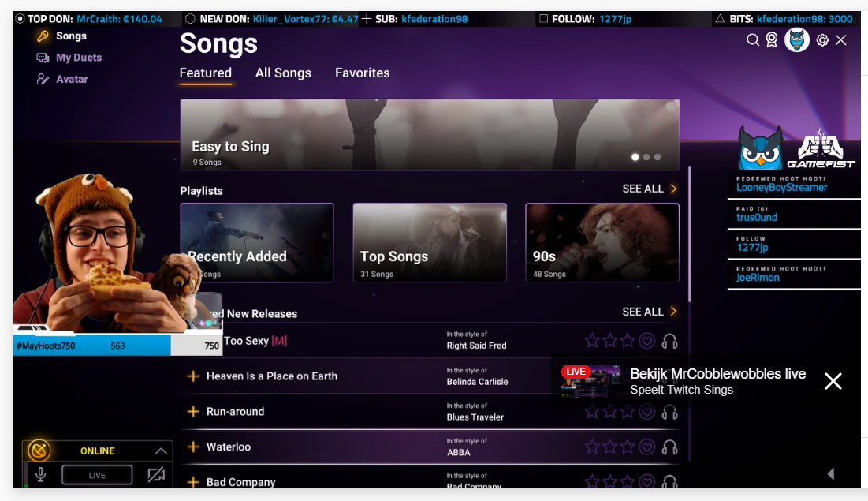This screenshot has height=501, width=868.
Task: Click top donor MrCraith: €140.04
Action: 119,19
